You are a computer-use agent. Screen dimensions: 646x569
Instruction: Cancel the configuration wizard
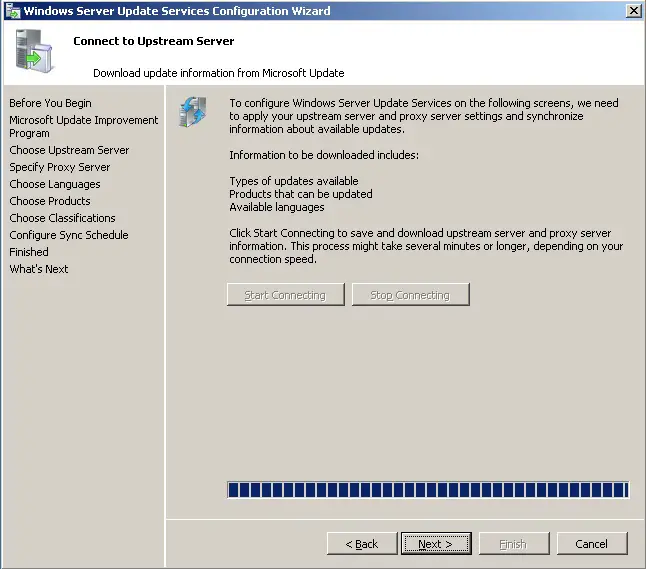tap(592, 543)
